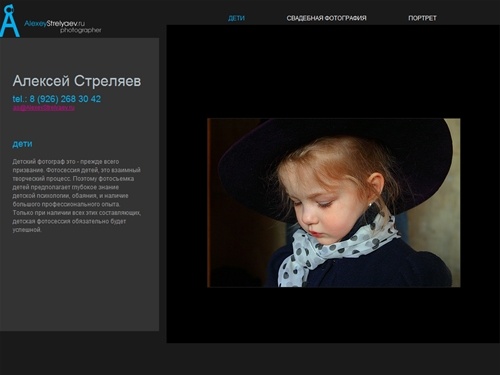The height and width of the screenshot is (375, 500).
Task: Open the ПОРТРЕТ menu item
Action: [422, 18]
